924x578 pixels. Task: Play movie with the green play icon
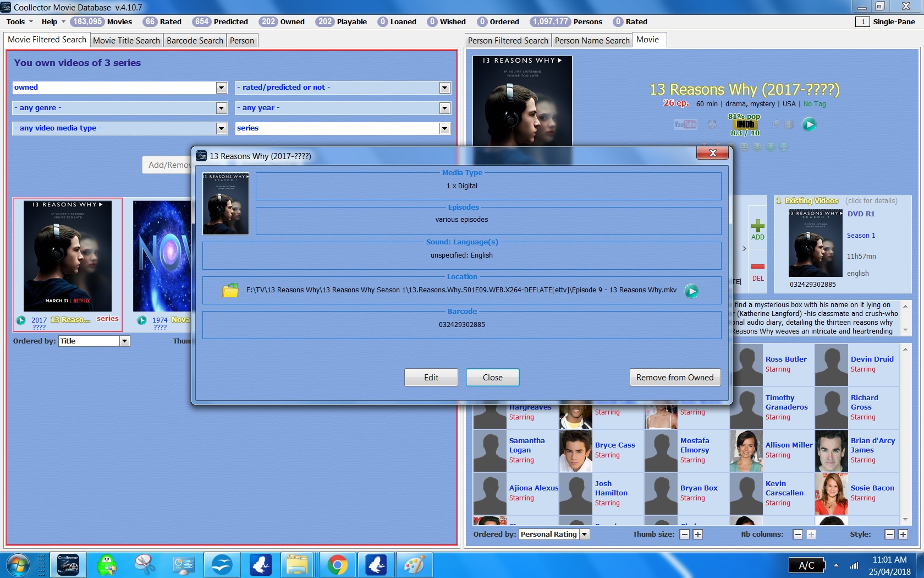809,124
